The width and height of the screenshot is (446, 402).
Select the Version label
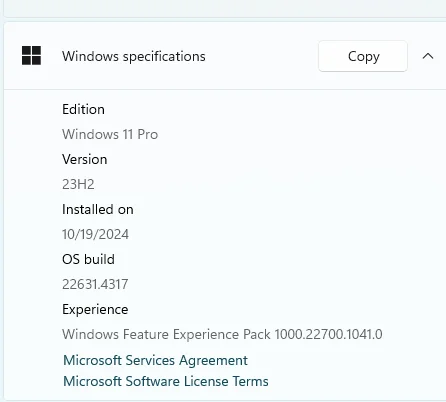(x=85, y=159)
